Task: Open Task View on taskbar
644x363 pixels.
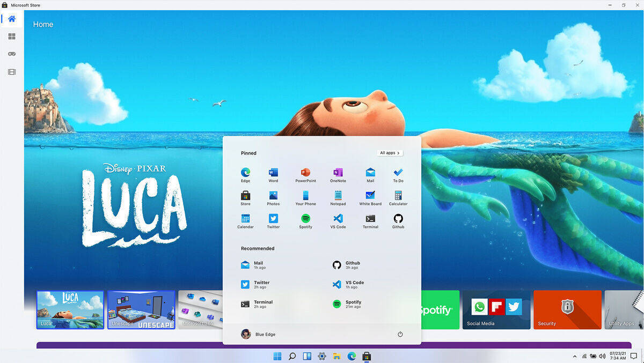Action: tap(307, 356)
